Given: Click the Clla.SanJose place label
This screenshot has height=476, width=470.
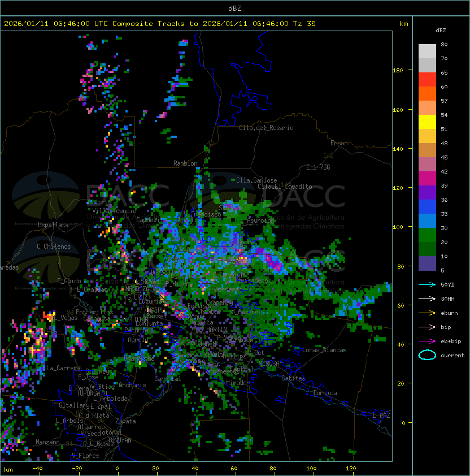Looking at the screenshot, I should [256, 180].
